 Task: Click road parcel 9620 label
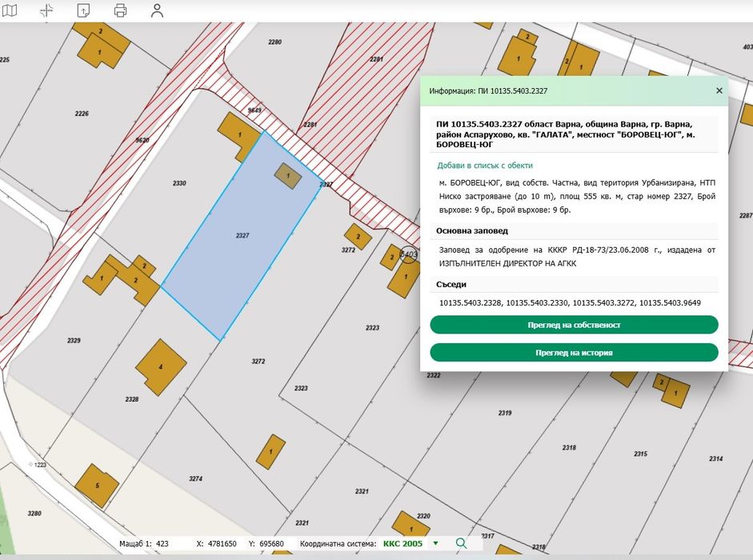(x=142, y=140)
